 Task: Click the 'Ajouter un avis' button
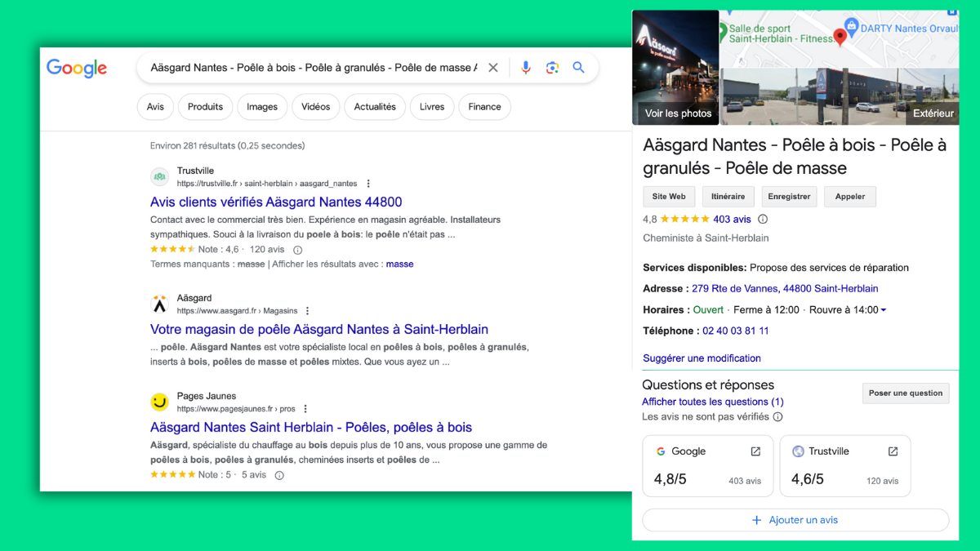(x=795, y=520)
